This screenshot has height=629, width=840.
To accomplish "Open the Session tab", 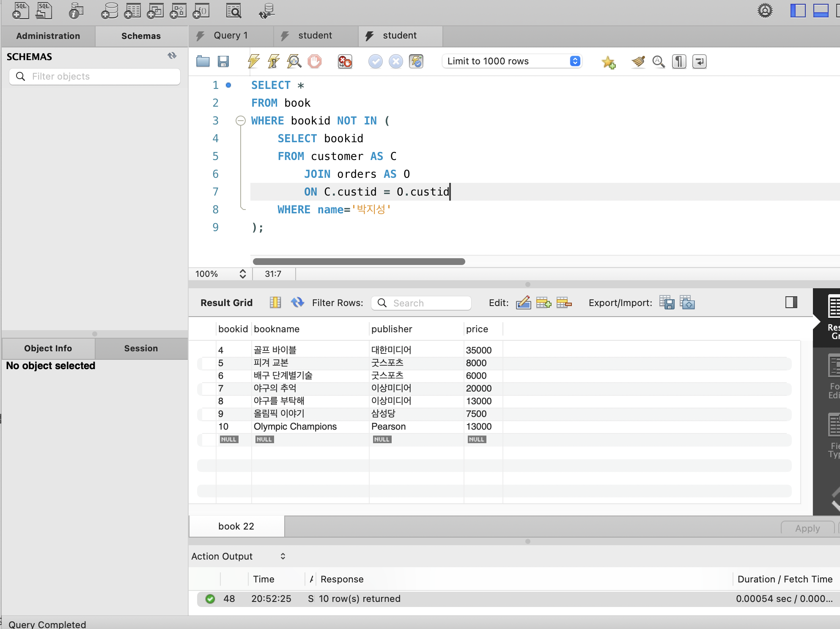I will pos(141,348).
